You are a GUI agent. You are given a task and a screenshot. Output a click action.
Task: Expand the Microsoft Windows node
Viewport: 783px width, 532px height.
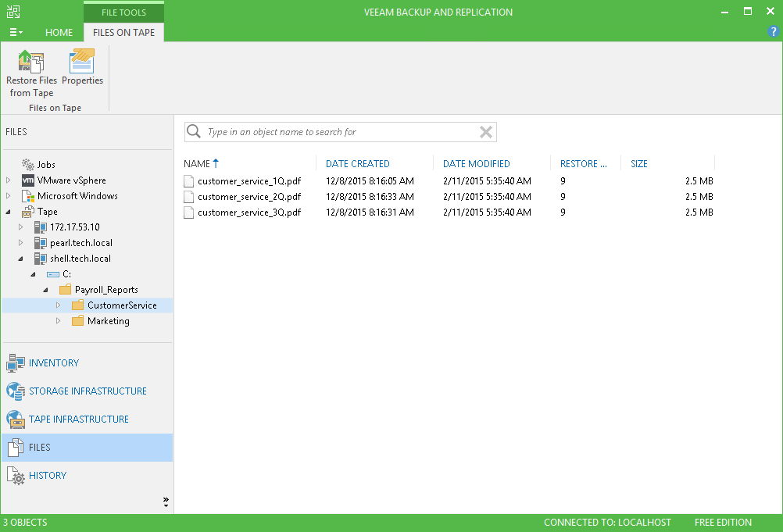point(8,195)
